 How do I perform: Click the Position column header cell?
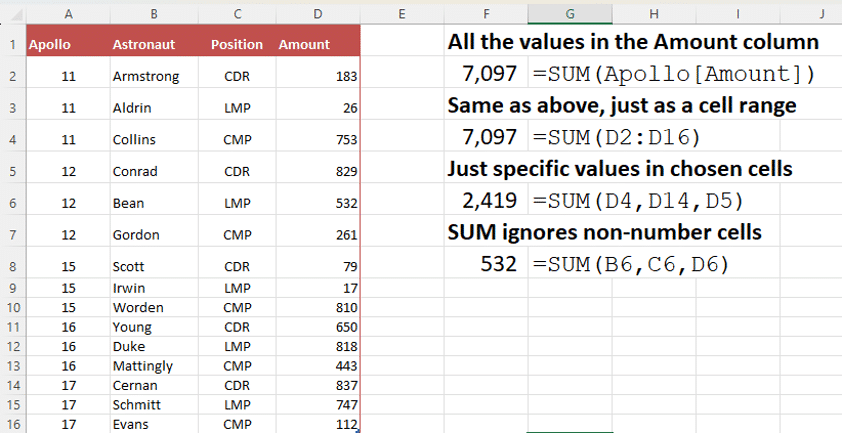(x=237, y=44)
